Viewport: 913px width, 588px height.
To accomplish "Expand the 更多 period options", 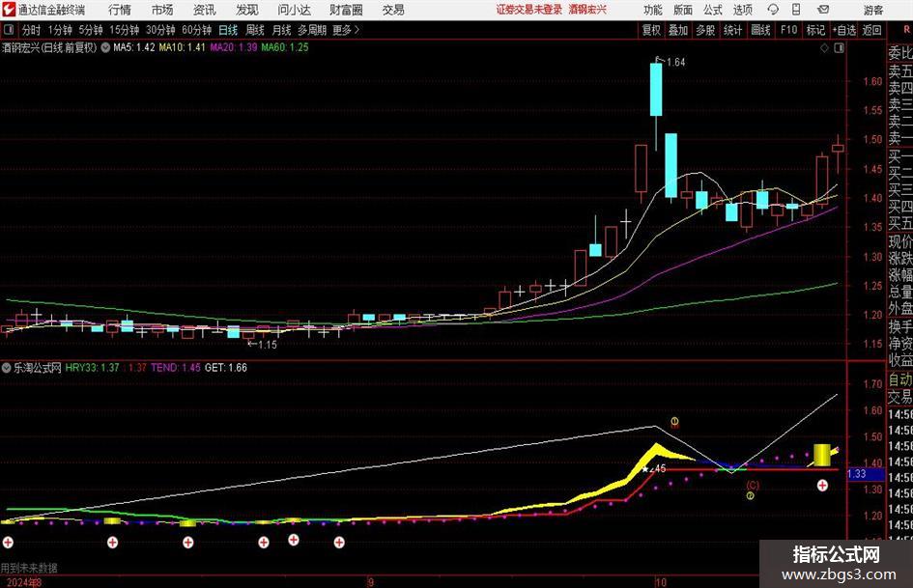I will [346, 30].
